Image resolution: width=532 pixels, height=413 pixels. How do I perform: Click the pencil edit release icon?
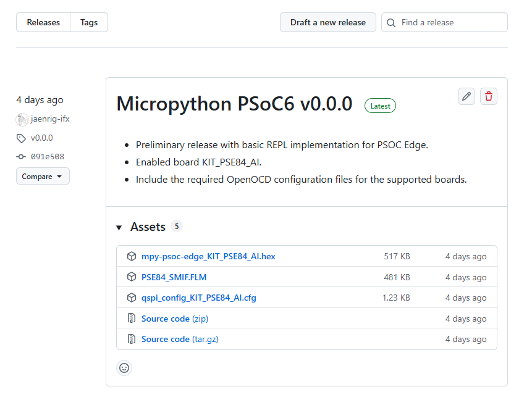point(466,96)
